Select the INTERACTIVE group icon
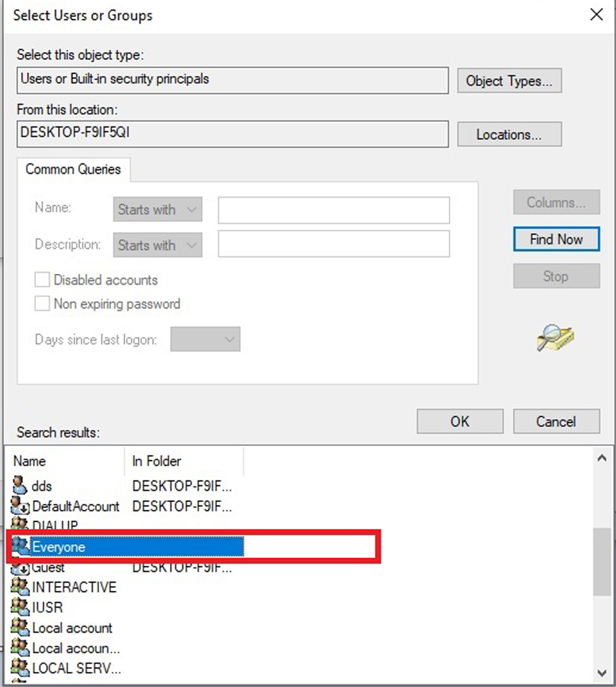616x687 pixels. tap(20, 586)
